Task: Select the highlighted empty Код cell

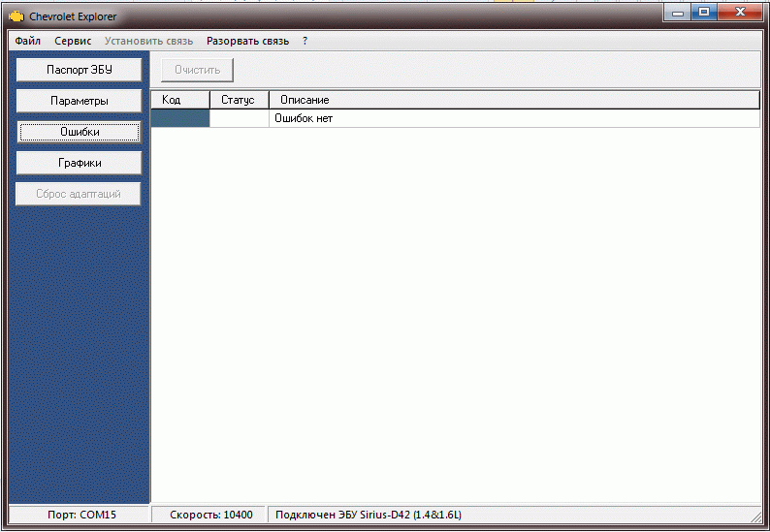Action: tap(180, 118)
